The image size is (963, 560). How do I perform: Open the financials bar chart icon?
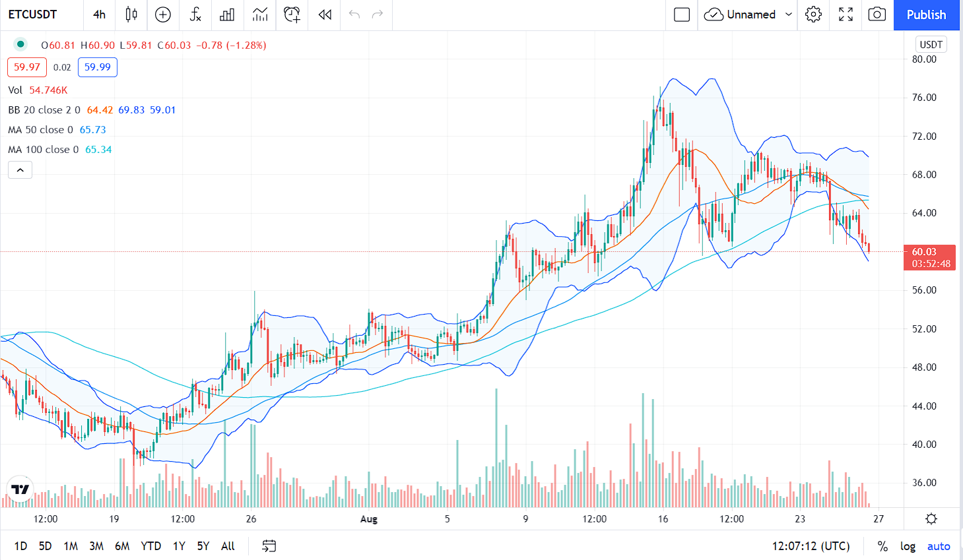227,15
